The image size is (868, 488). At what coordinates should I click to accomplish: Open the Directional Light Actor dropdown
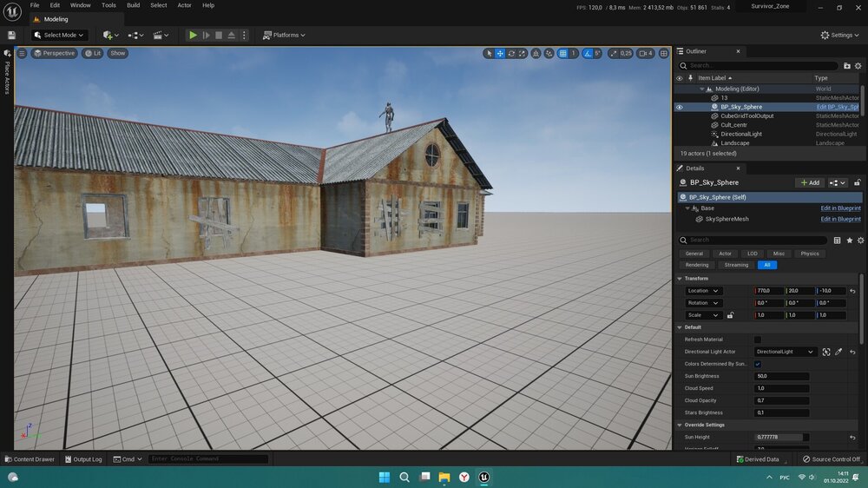pos(785,352)
